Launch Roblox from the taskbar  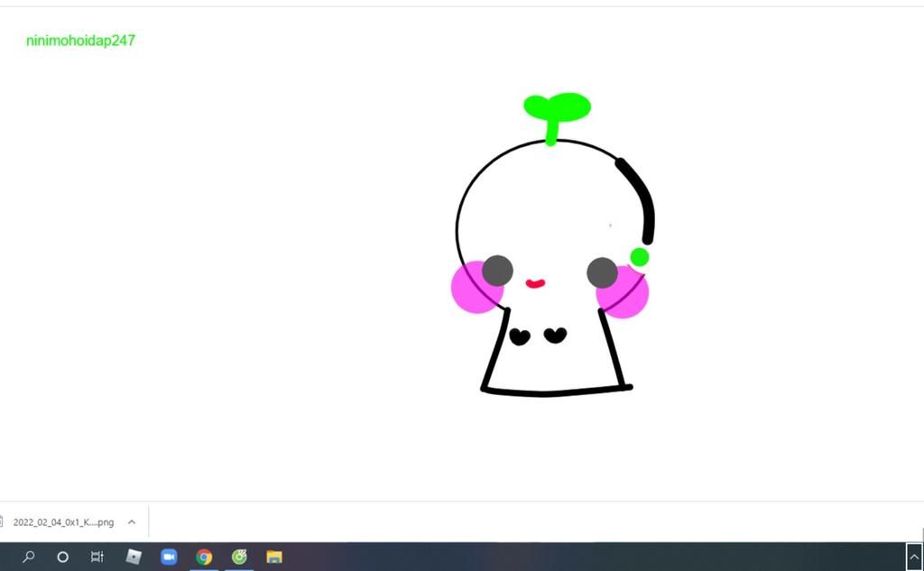[x=134, y=557]
